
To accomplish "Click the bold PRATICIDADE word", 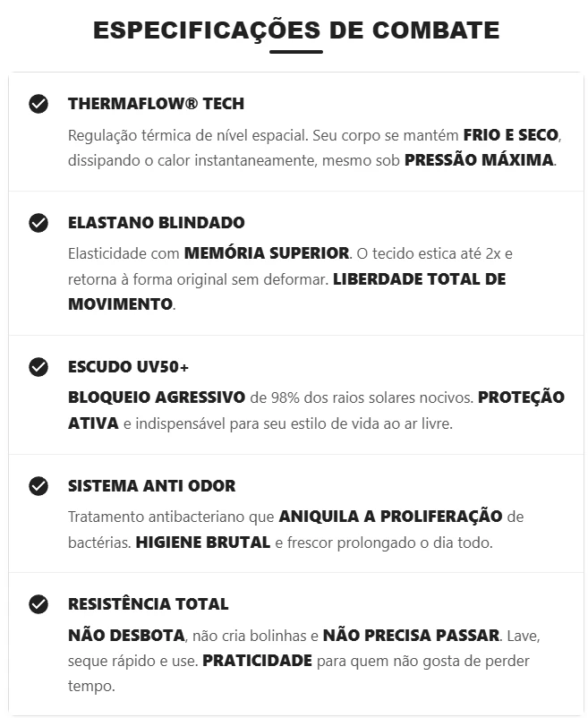I will pos(258,662).
